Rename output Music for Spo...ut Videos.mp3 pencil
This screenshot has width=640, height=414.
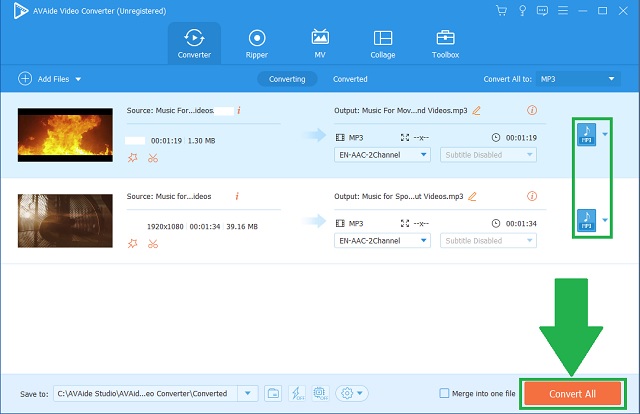pyautogui.click(x=472, y=196)
